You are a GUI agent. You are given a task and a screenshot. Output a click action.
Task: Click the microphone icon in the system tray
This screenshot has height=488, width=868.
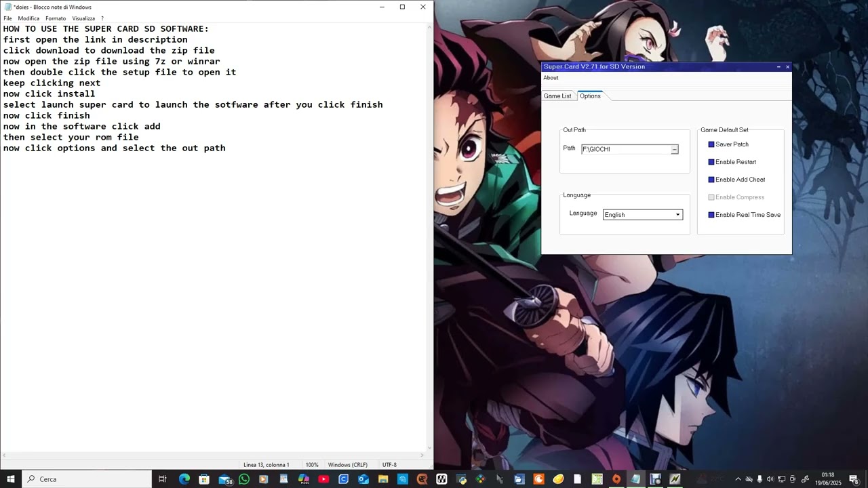[759, 479]
